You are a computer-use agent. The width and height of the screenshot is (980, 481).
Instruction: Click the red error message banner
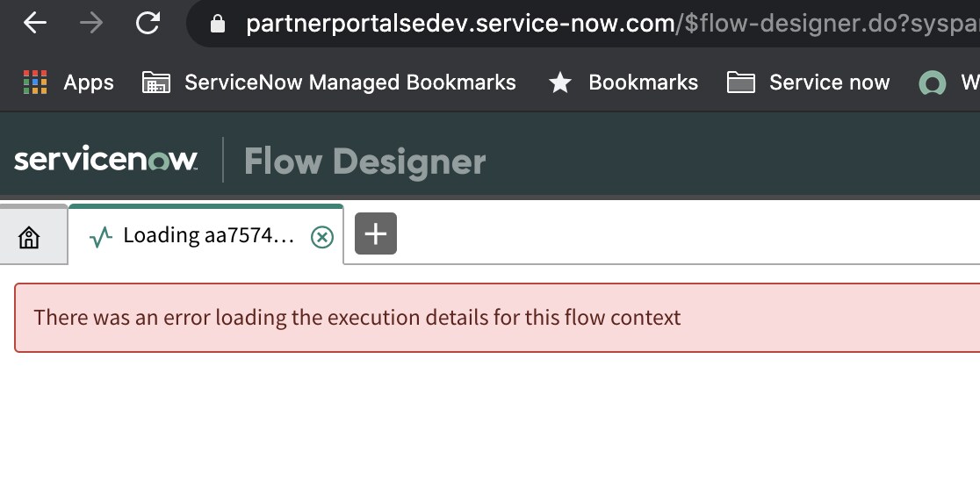[x=497, y=317]
